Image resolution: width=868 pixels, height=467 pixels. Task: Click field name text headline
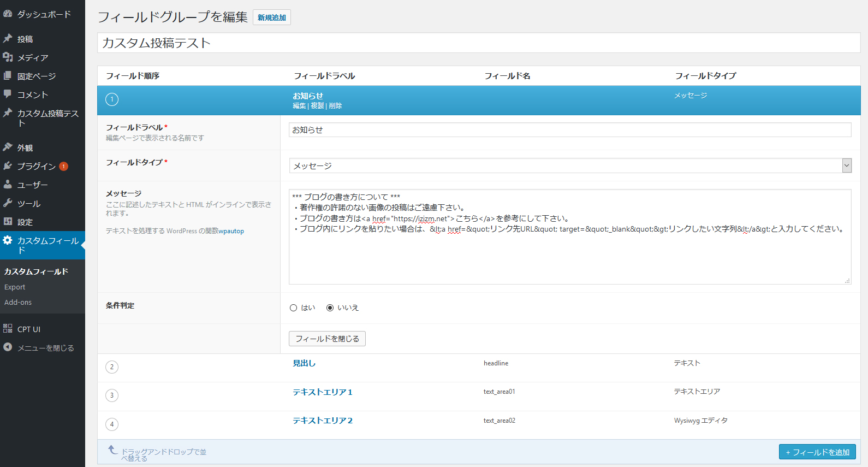pyautogui.click(x=496, y=363)
